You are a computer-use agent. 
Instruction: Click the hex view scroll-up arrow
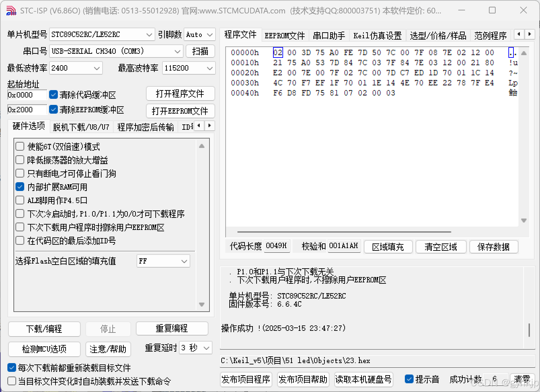coord(524,52)
